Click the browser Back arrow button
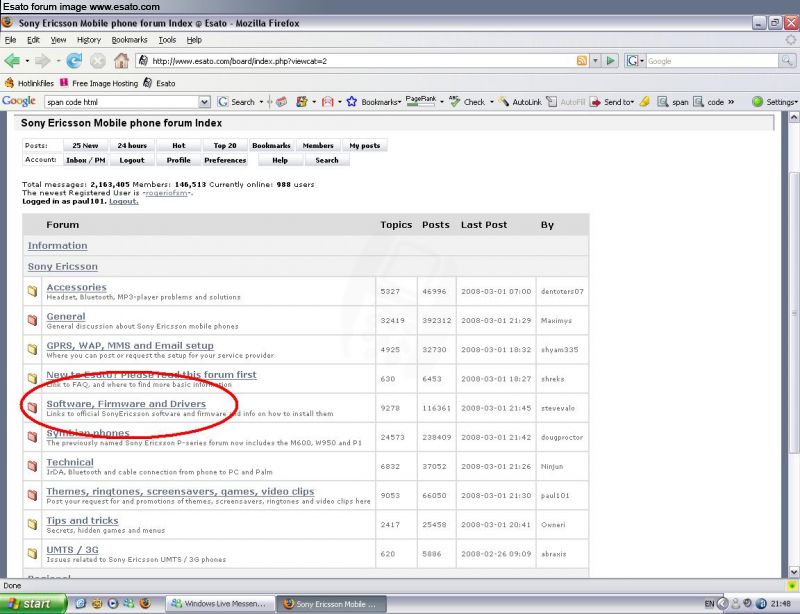Image resolution: width=800 pixels, height=614 pixels. tap(12, 61)
